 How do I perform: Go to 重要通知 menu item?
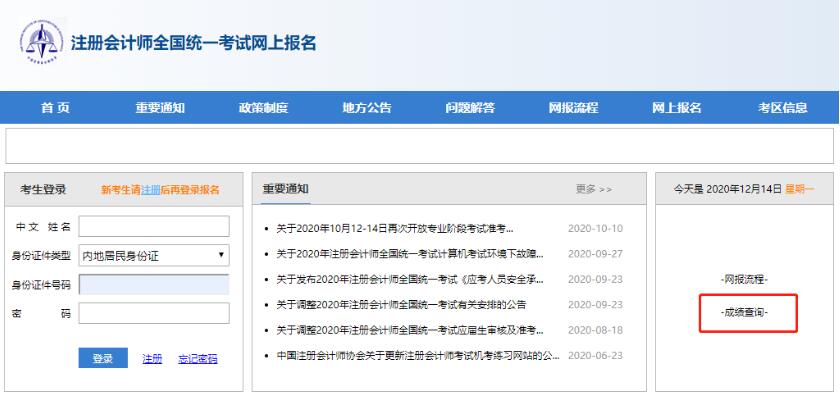pyautogui.click(x=160, y=108)
